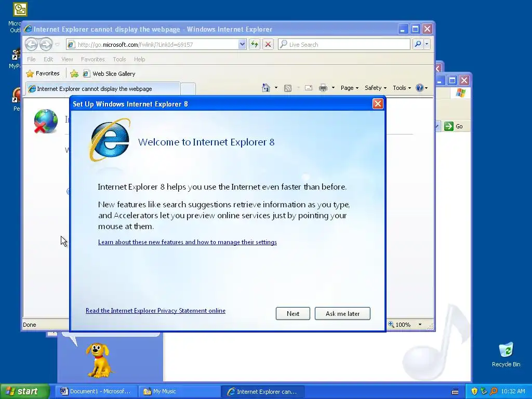The height and width of the screenshot is (399, 532).
Task: Open the Tools menu in menu bar
Action: pyautogui.click(x=119, y=59)
